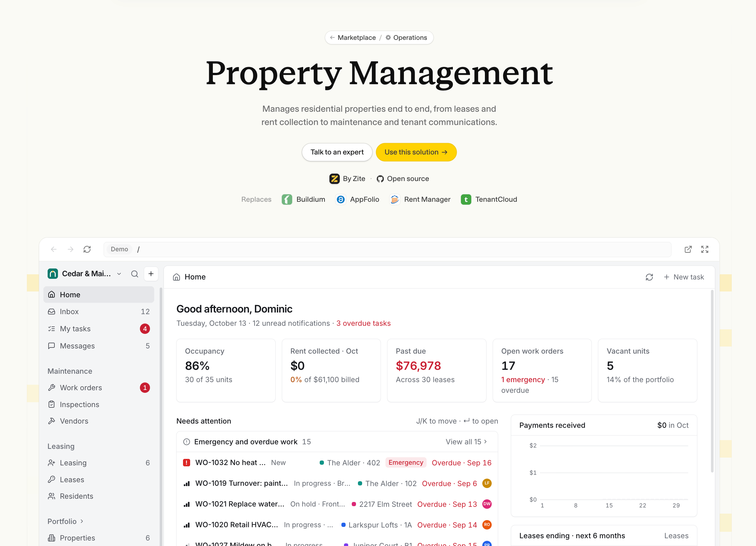
Task: Click the DW assignee avatar
Action: coord(487,504)
